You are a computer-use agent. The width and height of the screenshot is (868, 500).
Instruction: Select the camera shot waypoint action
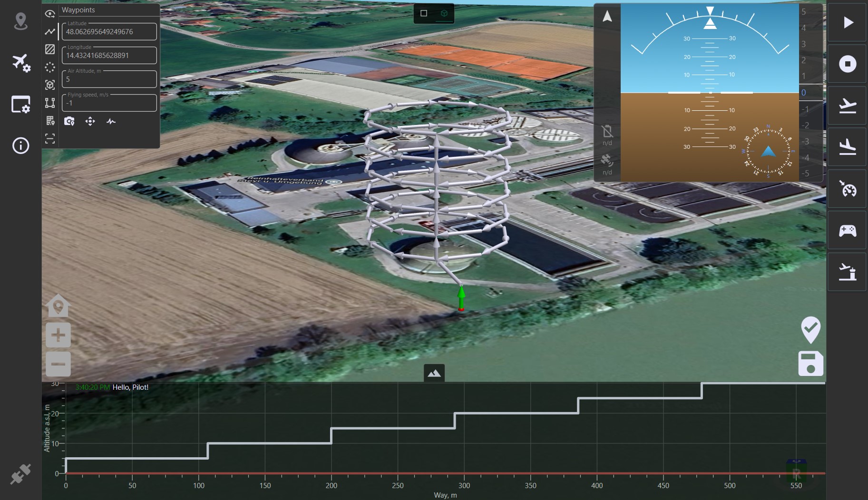tap(69, 121)
